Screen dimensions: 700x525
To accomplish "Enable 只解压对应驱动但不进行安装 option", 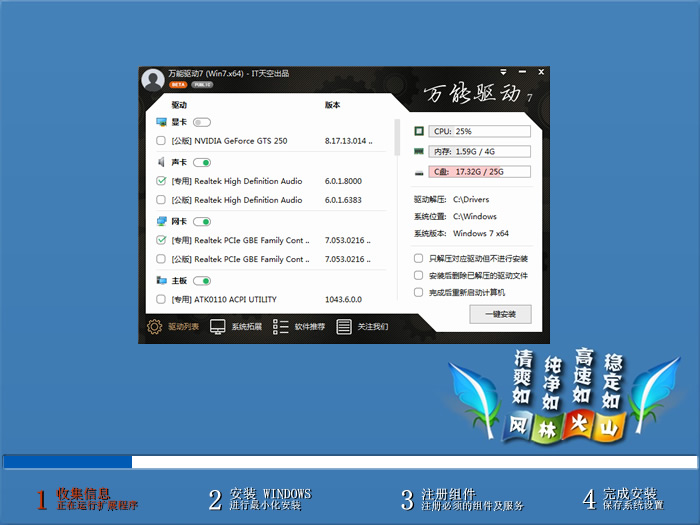I will click(x=418, y=258).
